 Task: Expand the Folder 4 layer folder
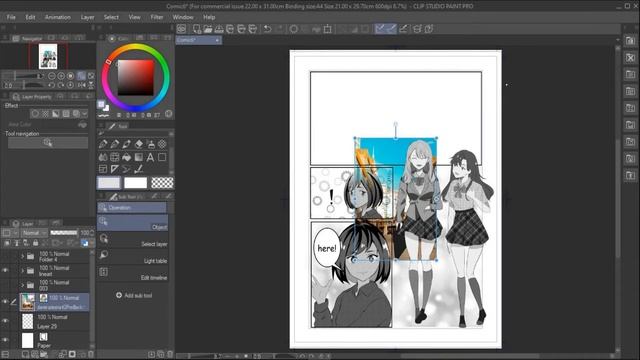[23, 257]
